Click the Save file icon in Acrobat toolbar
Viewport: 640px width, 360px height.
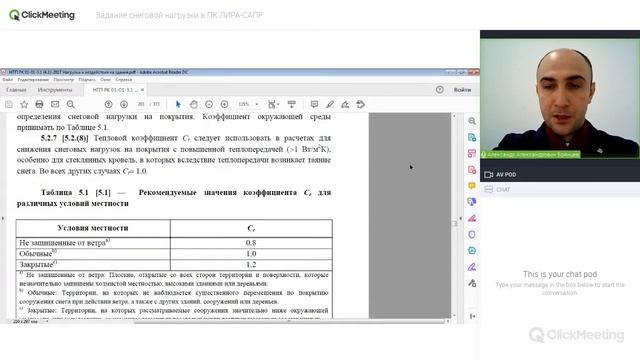(9, 104)
